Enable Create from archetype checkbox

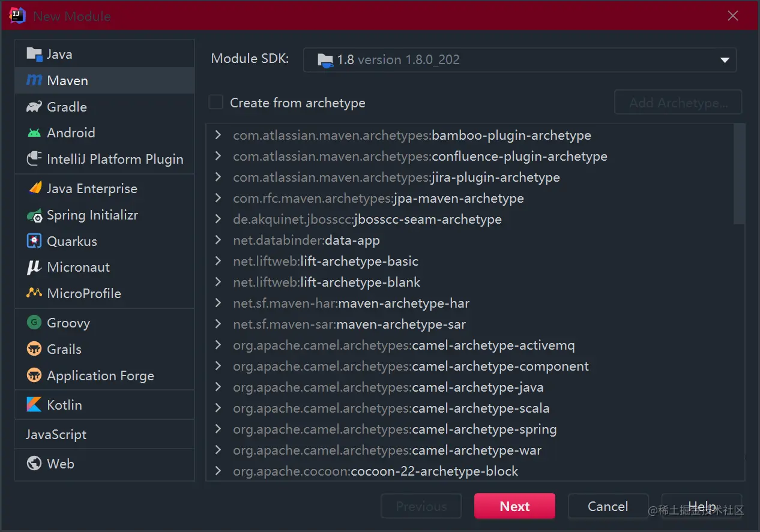click(x=216, y=103)
